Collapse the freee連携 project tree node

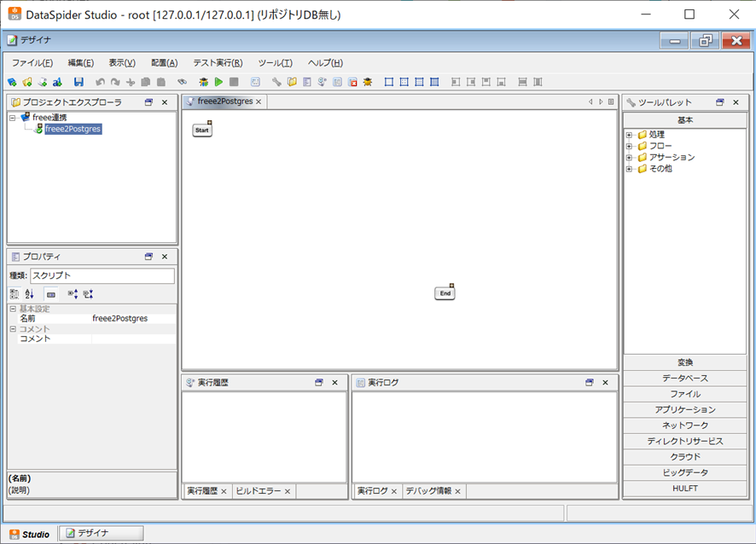coord(13,118)
